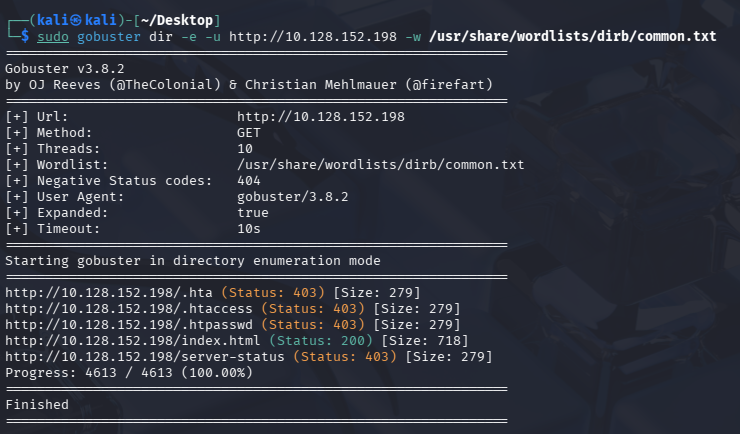The image size is (740, 434).
Task: Click the underlined sudo command
Action: click(x=53, y=36)
